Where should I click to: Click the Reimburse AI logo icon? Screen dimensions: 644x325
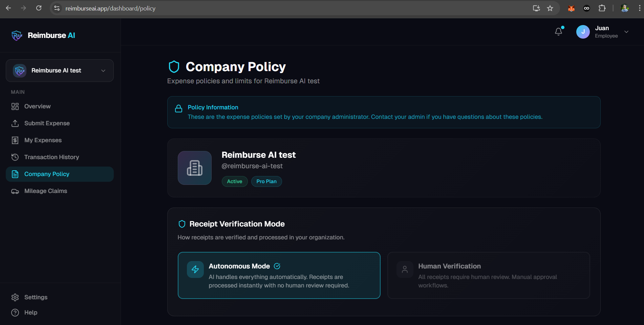click(17, 35)
